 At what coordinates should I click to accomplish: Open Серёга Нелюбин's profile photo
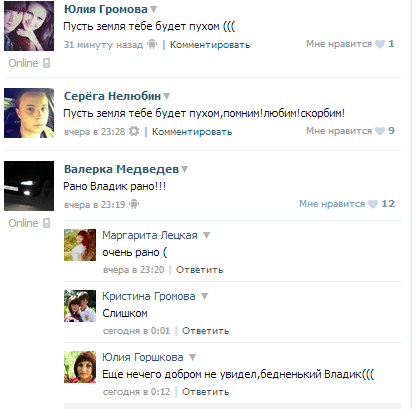(x=29, y=113)
